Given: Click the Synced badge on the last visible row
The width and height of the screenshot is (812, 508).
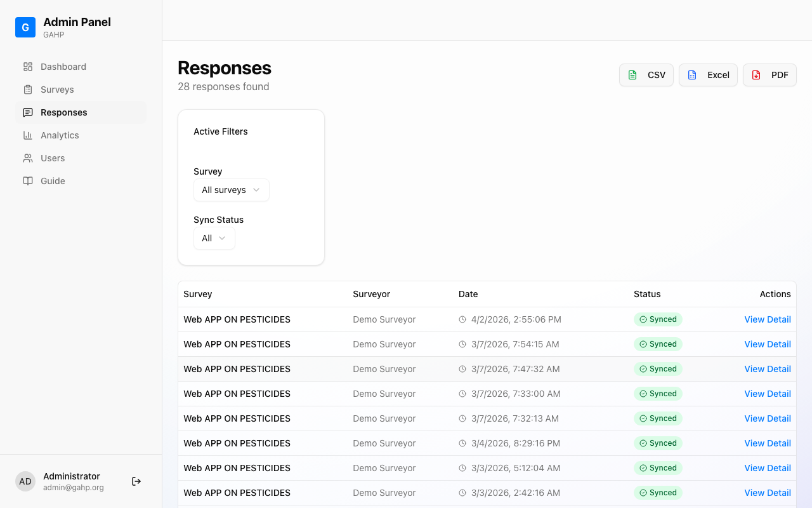Looking at the screenshot, I should [658, 492].
